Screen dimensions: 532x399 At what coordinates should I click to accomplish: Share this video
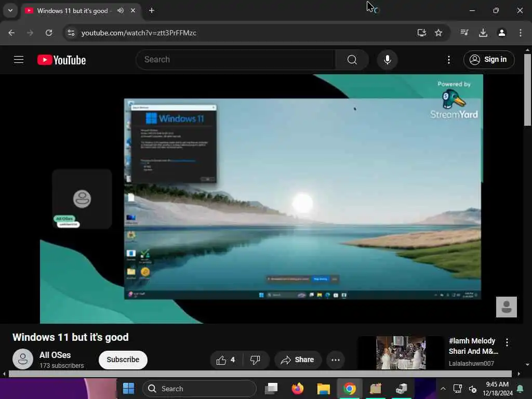click(x=297, y=360)
